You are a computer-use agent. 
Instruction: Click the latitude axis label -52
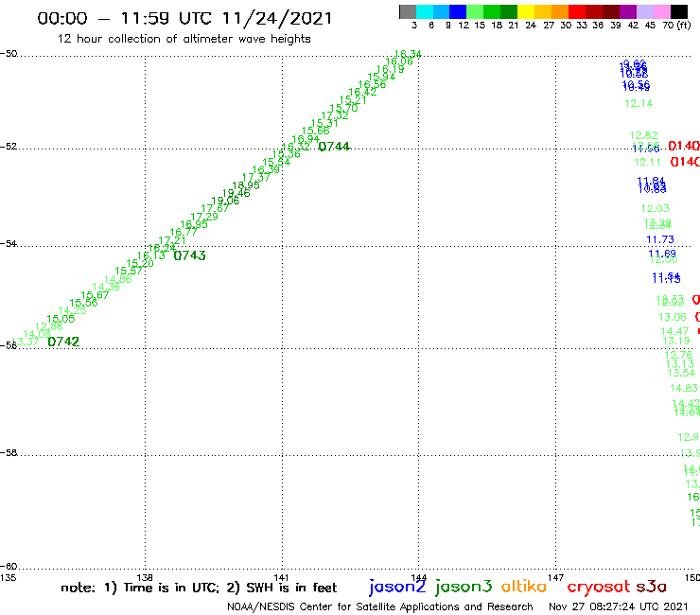9,146
